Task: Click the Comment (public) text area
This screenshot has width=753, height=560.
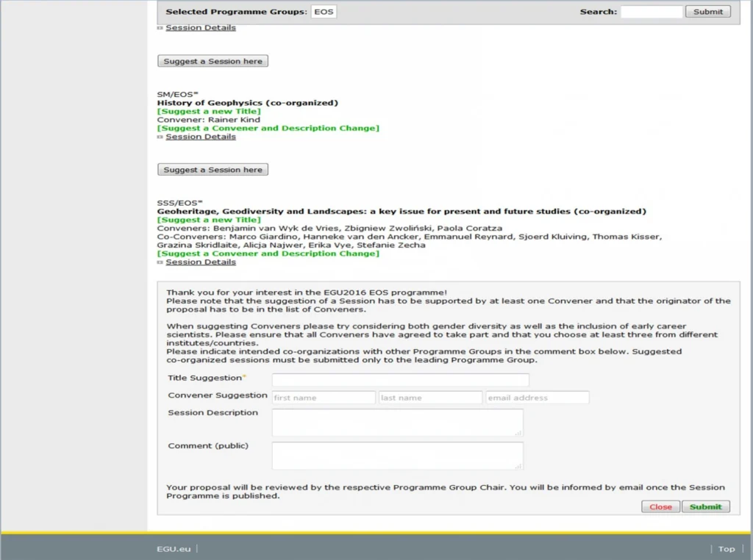Action: [398, 456]
